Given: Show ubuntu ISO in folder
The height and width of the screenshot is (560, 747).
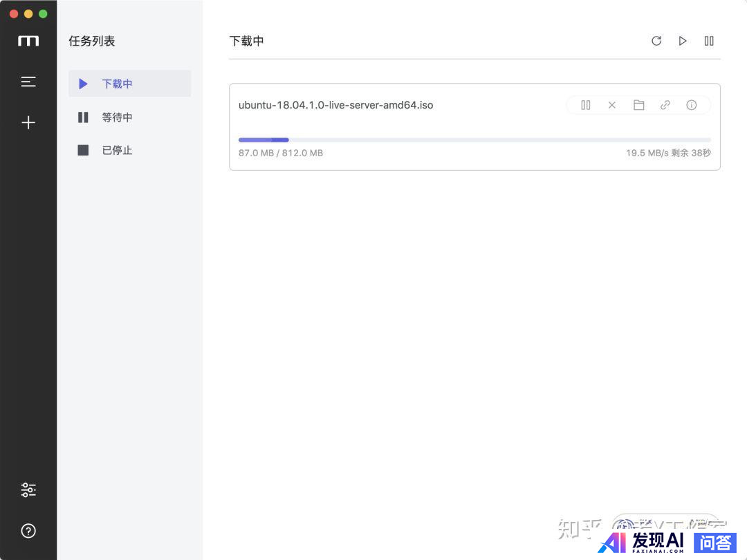Looking at the screenshot, I should 638,105.
